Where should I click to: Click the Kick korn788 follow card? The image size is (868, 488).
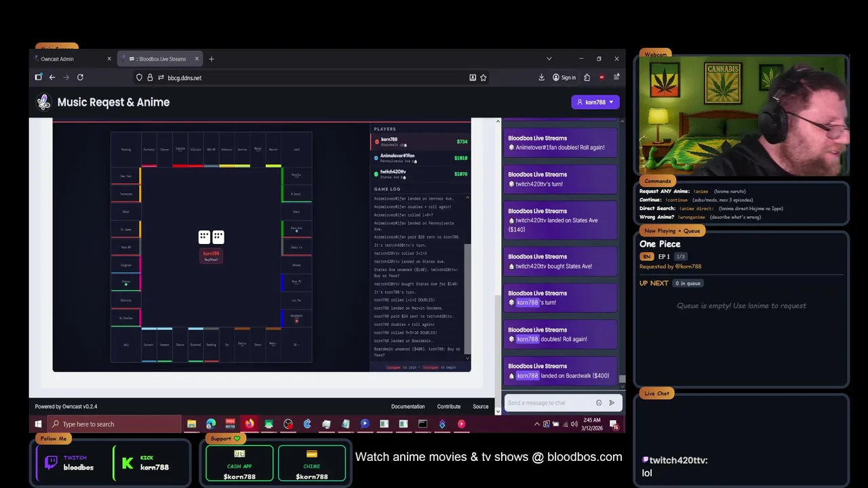(x=149, y=462)
